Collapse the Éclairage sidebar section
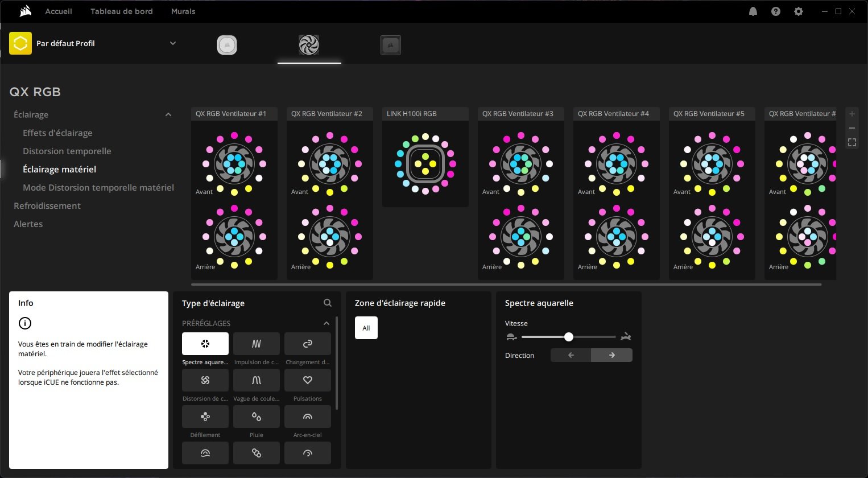The image size is (868, 478). 168,114
